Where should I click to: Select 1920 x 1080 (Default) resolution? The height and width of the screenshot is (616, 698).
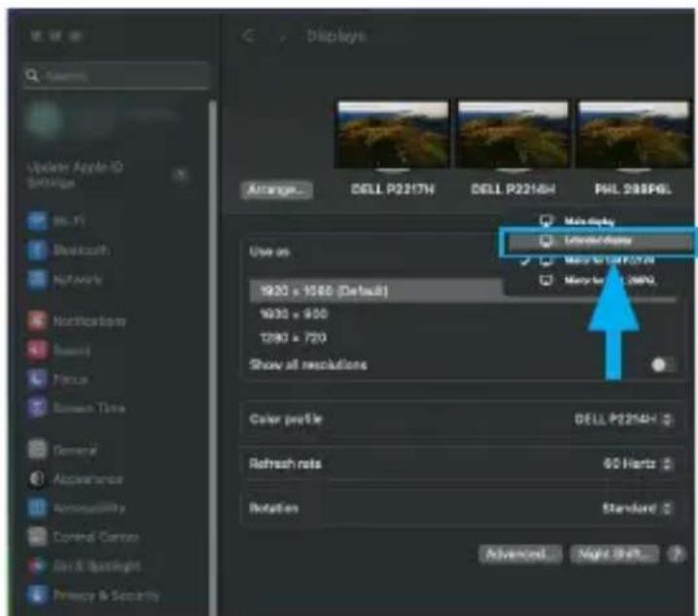pos(376,291)
